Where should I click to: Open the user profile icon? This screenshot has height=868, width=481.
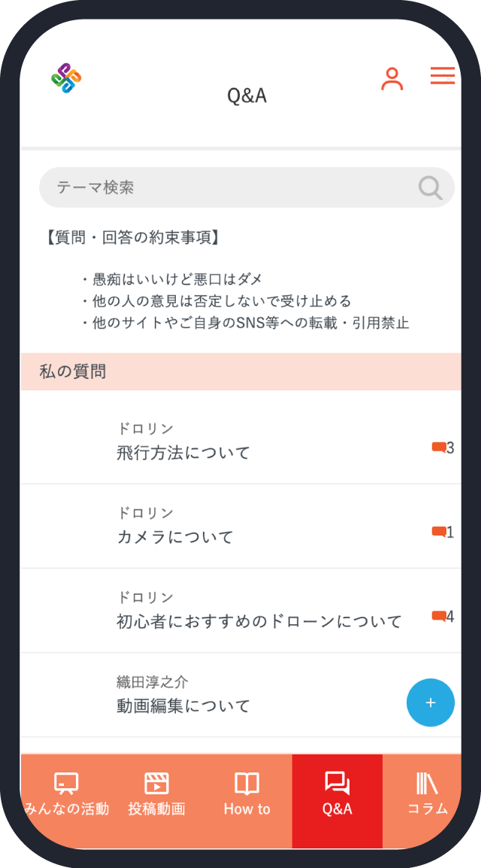[392, 79]
